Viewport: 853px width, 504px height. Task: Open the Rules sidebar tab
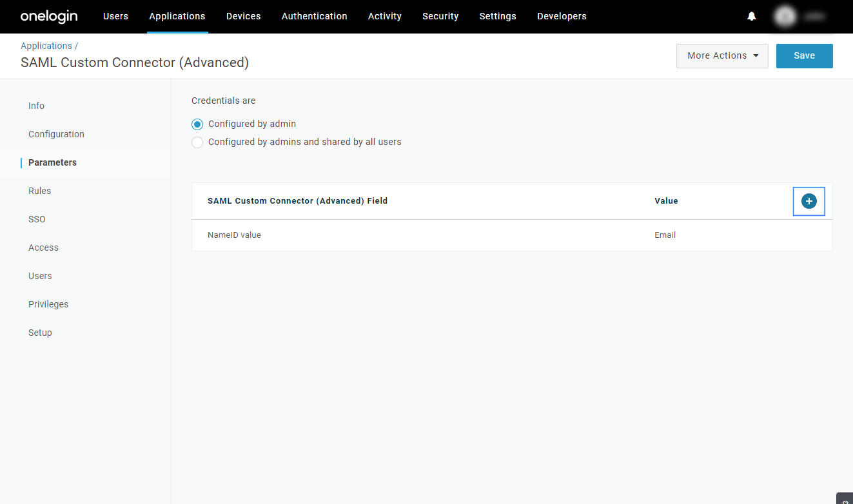(x=39, y=191)
